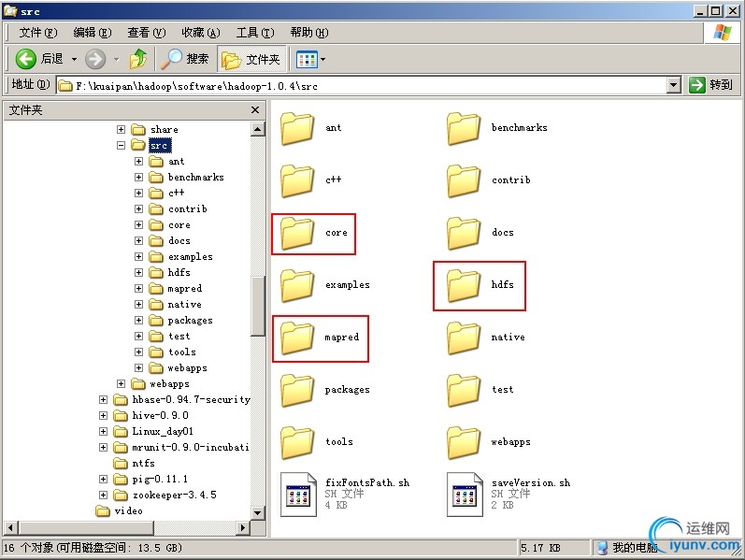
Task: Expand the hbase-0.94.7-security tree node
Action: pos(103,399)
